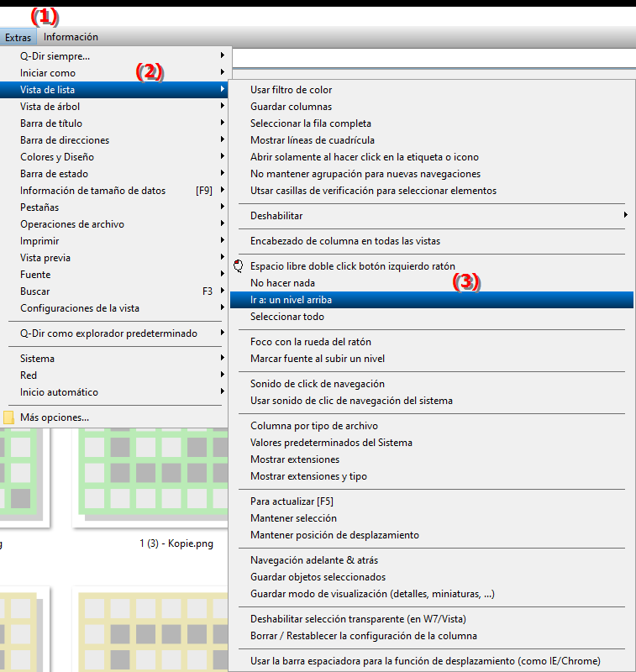Click the Más opciones... entry

click(115, 417)
